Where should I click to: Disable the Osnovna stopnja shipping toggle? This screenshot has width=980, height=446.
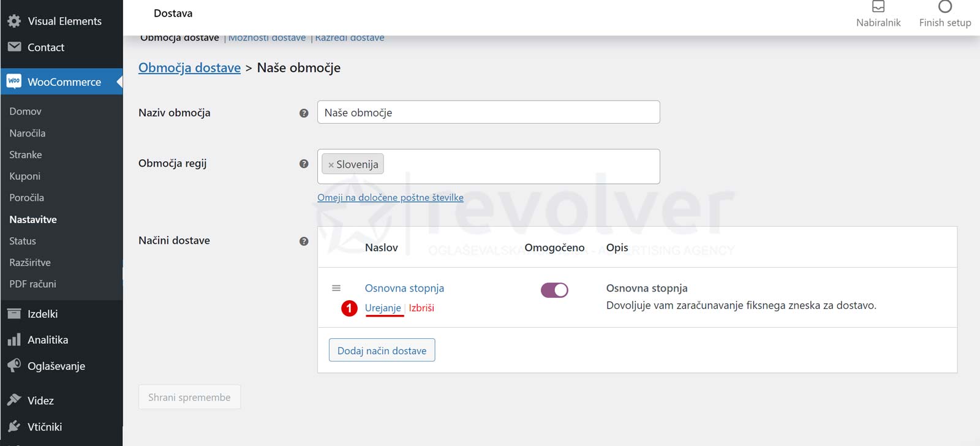(554, 290)
